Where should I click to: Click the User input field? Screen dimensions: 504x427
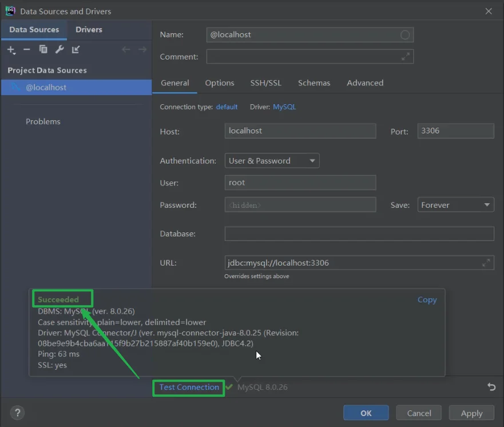point(300,183)
